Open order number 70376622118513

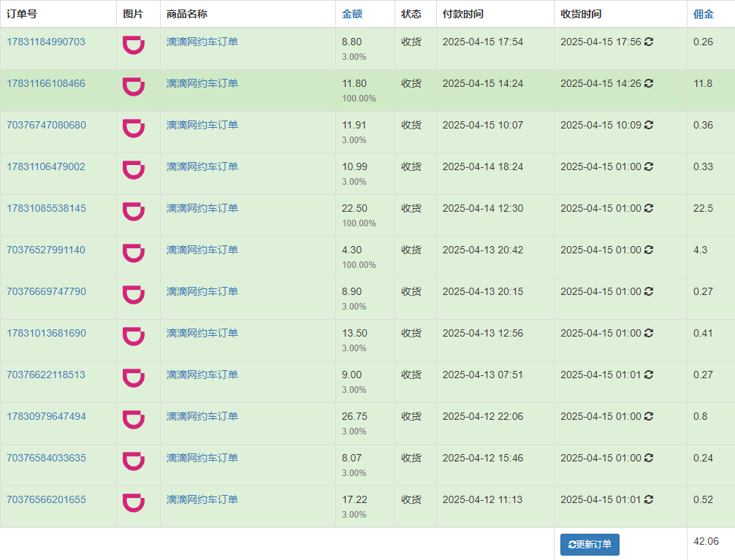(x=46, y=375)
